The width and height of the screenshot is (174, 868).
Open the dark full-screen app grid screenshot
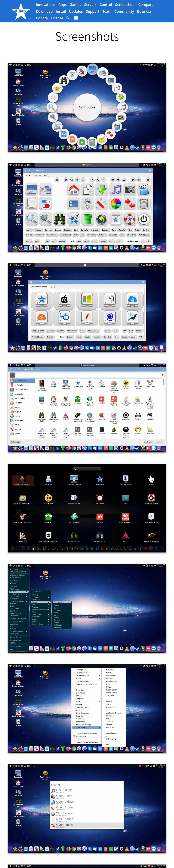(x=87, y=508)
